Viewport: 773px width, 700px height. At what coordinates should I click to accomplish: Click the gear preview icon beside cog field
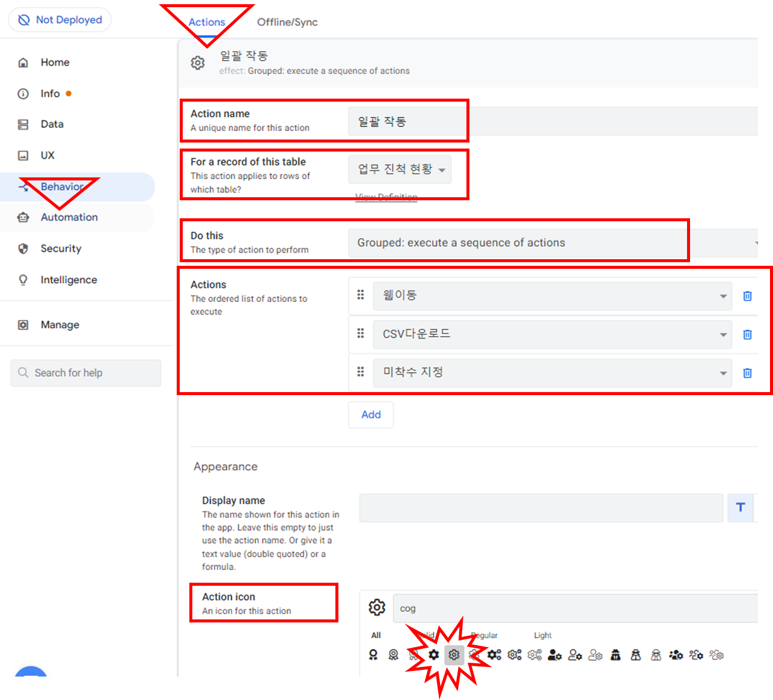(x=377, y=607)
